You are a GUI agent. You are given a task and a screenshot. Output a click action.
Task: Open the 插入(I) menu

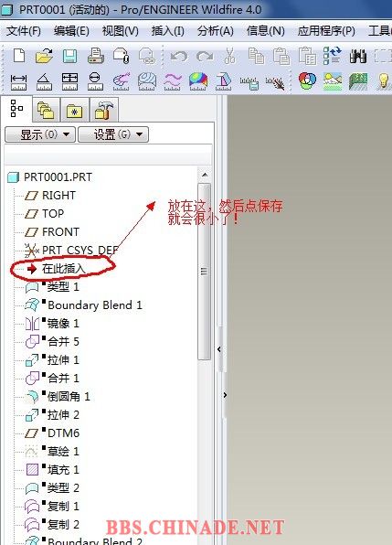tap(168, 31)
